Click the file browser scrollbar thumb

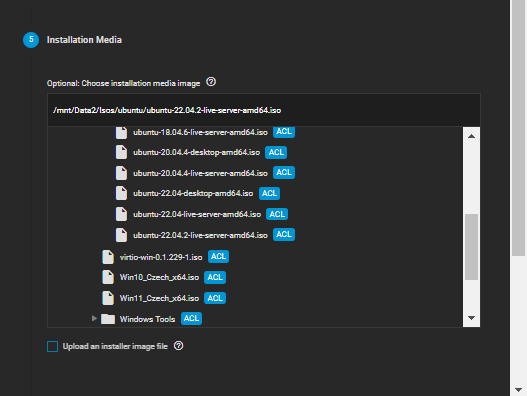click(x=471, y=247)
